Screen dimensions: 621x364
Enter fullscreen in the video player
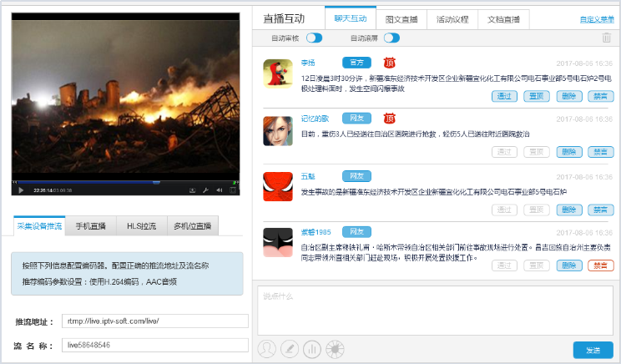[234, 190]
